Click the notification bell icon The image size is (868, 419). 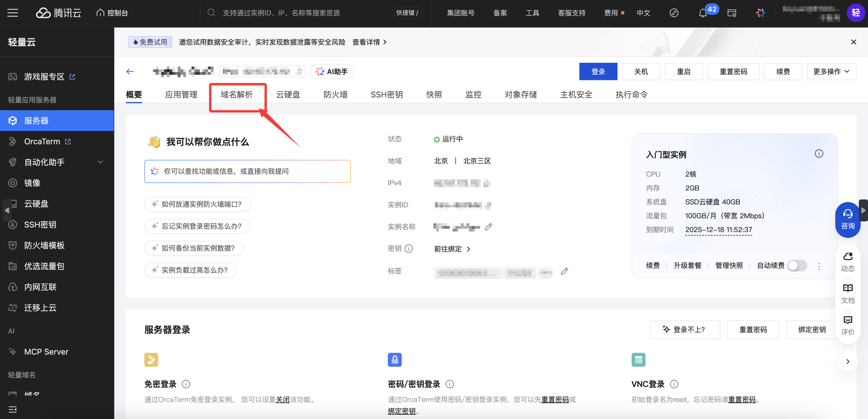(702, 13)
